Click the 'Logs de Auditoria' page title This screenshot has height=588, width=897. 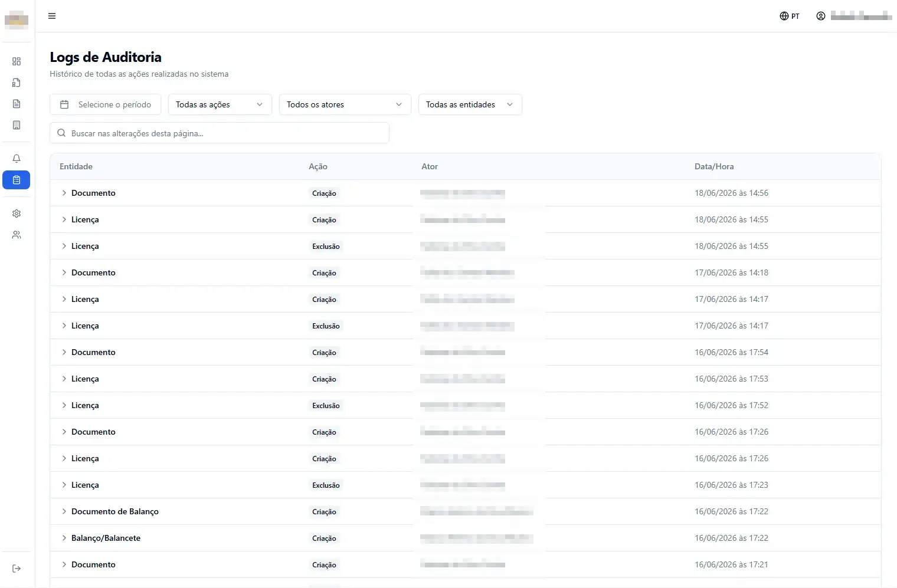point(106,57)
